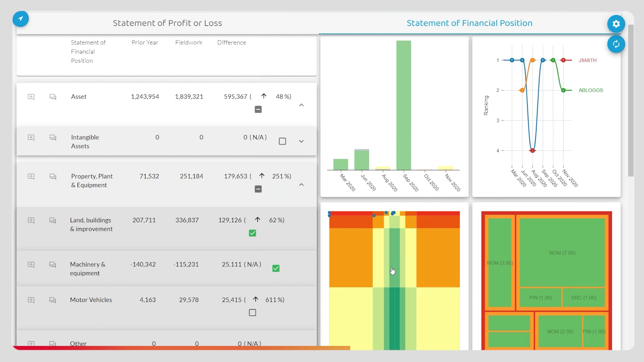Enable the Intangible Assets checkbox
644x362 pixels.
pyautogui.click(x=282, y=141)
